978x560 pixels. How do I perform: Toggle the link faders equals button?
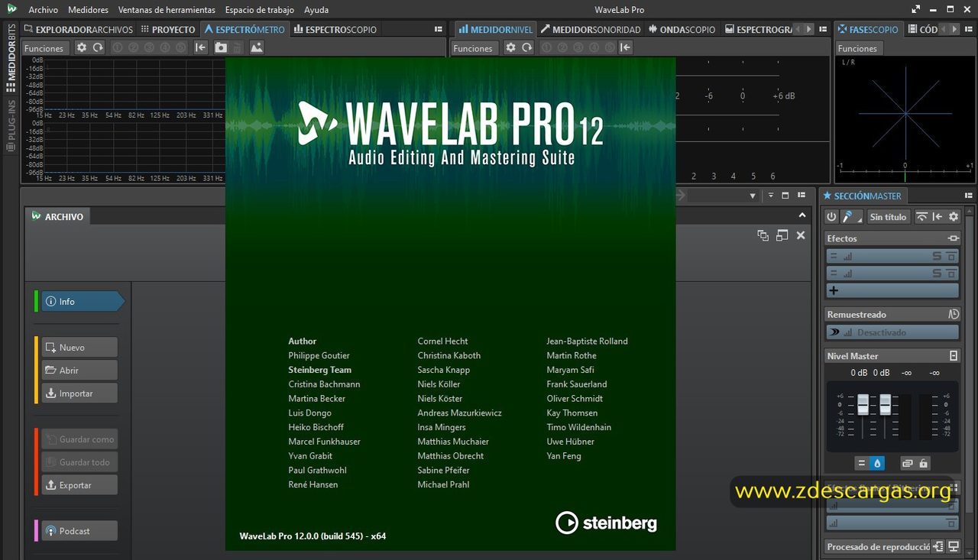pyautogui.click(x=862, y=463)
